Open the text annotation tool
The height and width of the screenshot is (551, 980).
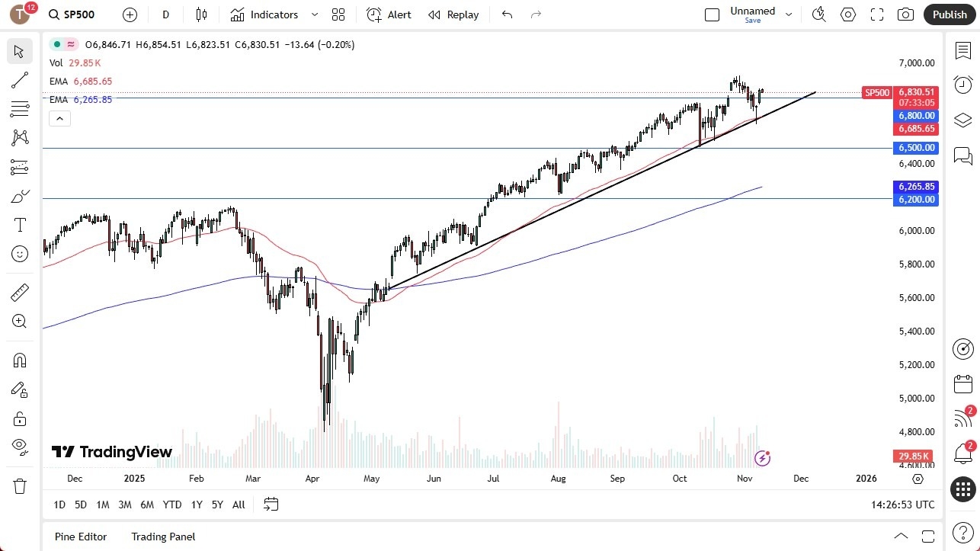19,224
